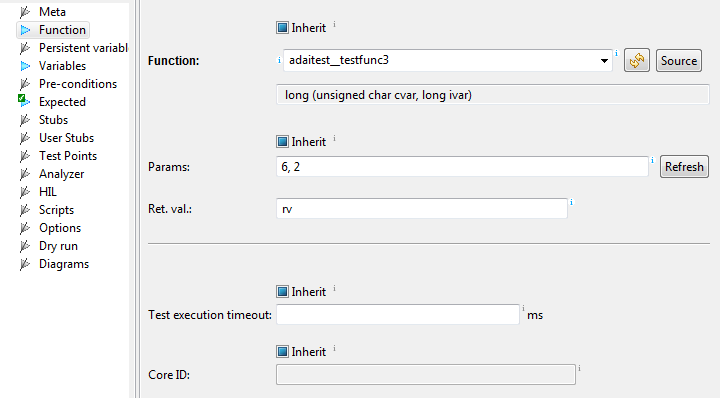Click the Function section arrow icon
This screenshot has width=720, height=398.
point(26,30)
